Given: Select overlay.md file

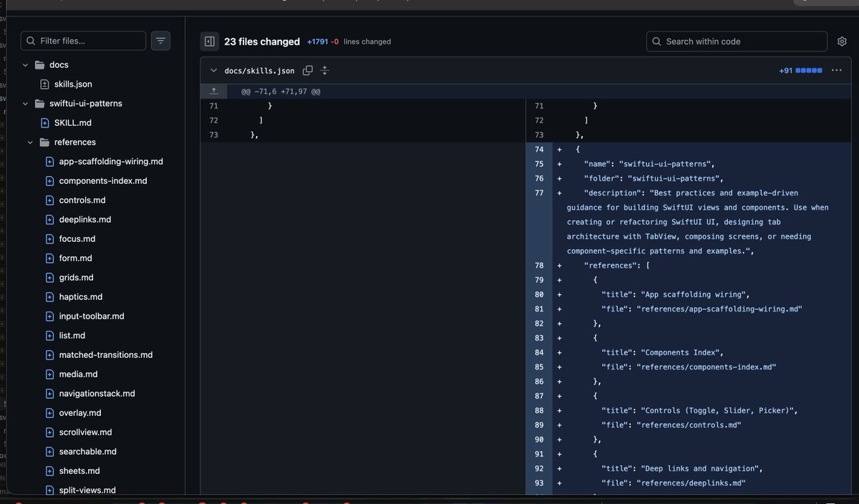Looking at the screenshot, I should click(x=80, y=412).
